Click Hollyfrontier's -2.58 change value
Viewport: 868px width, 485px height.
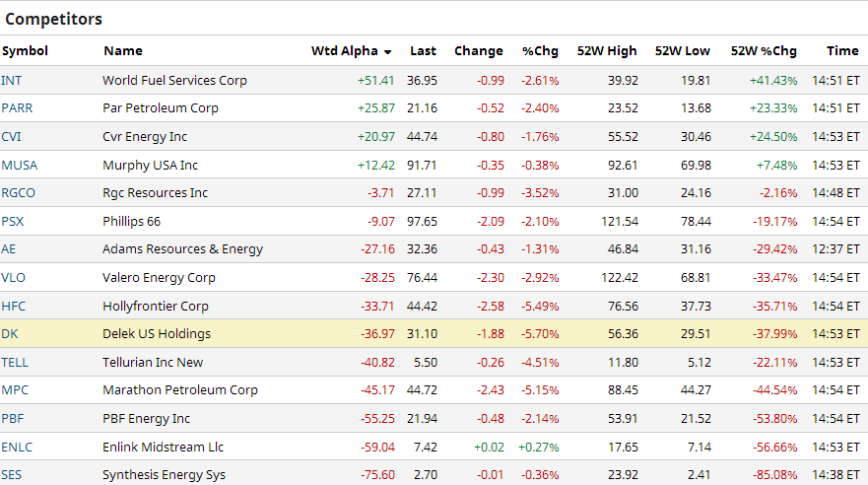click(x=491, y=307)
